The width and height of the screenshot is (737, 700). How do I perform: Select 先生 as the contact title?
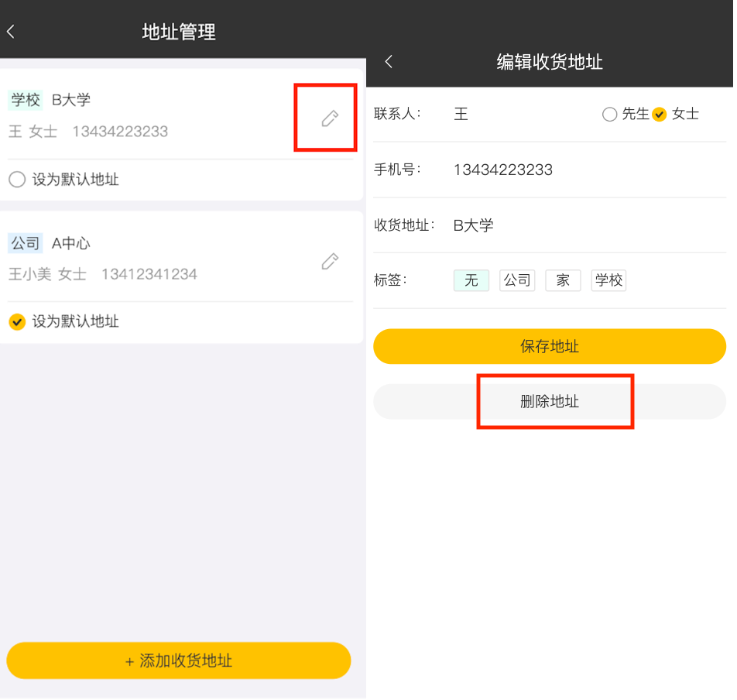click(x=609, y=115)
